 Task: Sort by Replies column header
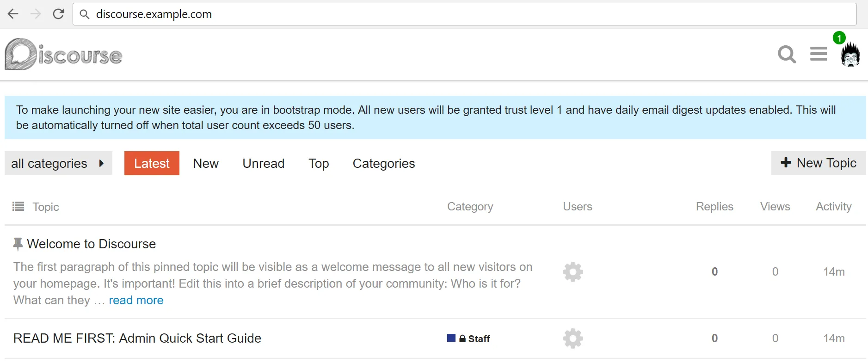point(714,206)
